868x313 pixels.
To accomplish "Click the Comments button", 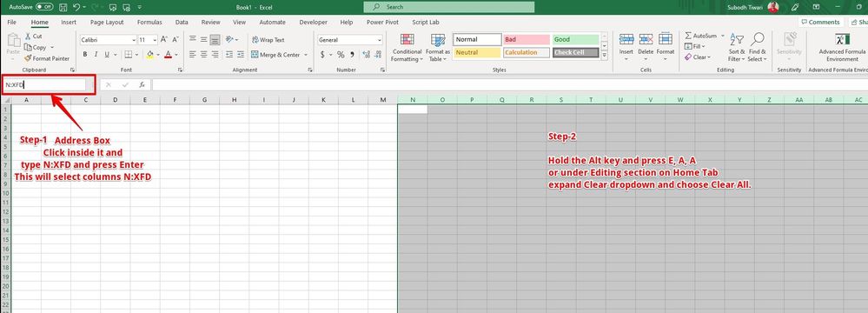I will coord(820,22).
